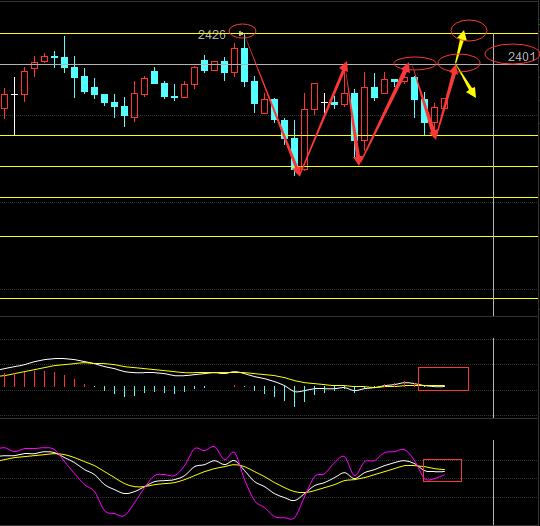The image size is (540, 526).
Task: Select the red ellipse circling the 2426 peak
Action: point(242,31)
